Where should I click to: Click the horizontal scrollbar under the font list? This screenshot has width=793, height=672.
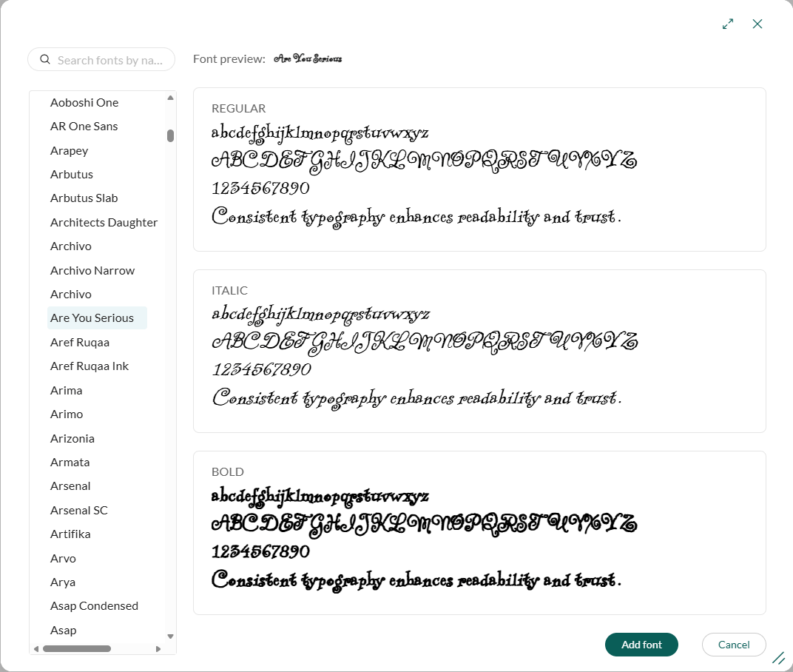pyautogui.click(x=78, y=649)
